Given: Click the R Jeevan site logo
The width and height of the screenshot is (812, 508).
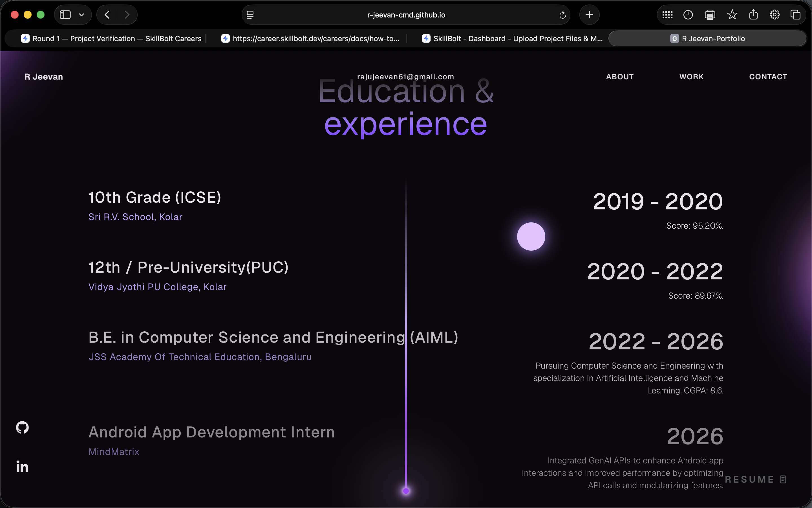Looking at the screenshot, I should [44, 76].
